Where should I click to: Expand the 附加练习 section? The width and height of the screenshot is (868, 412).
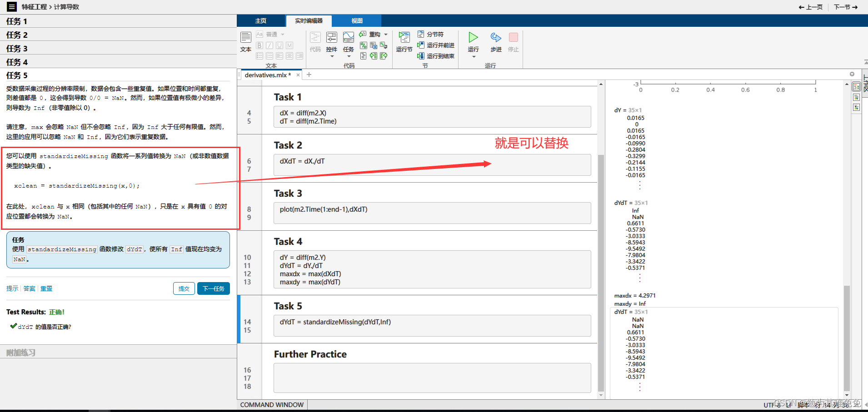coord(118,352)
